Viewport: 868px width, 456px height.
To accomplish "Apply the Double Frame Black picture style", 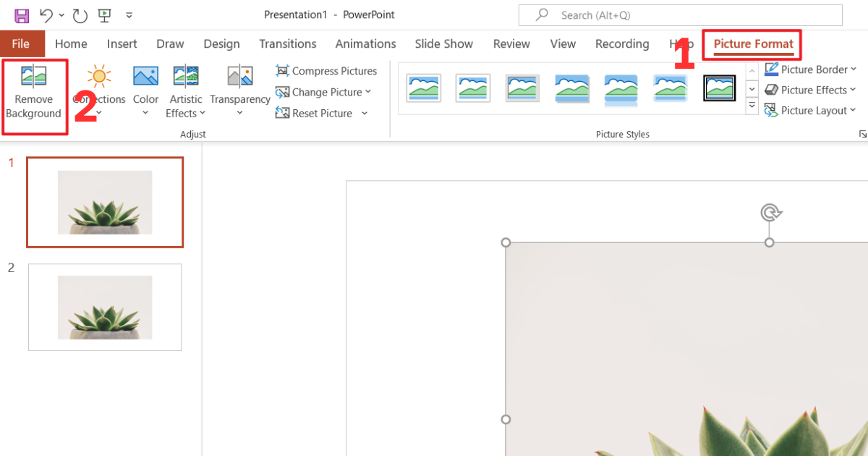I will (720, 88).
